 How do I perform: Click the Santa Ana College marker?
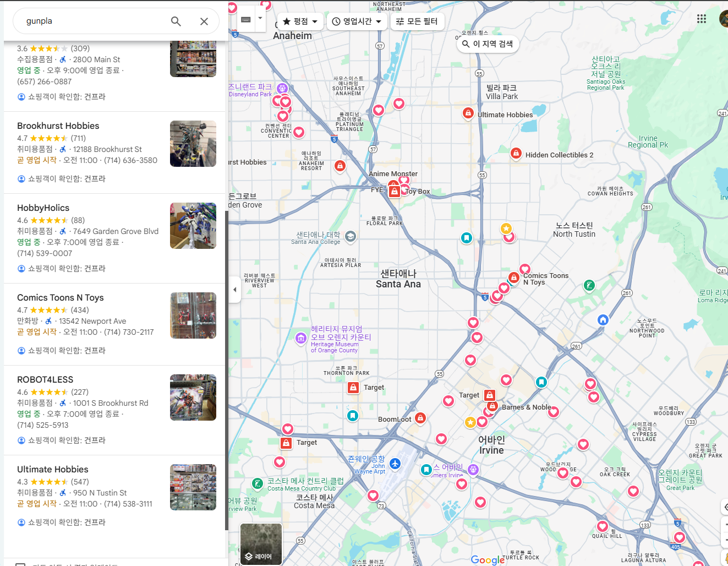click(351, 237)
